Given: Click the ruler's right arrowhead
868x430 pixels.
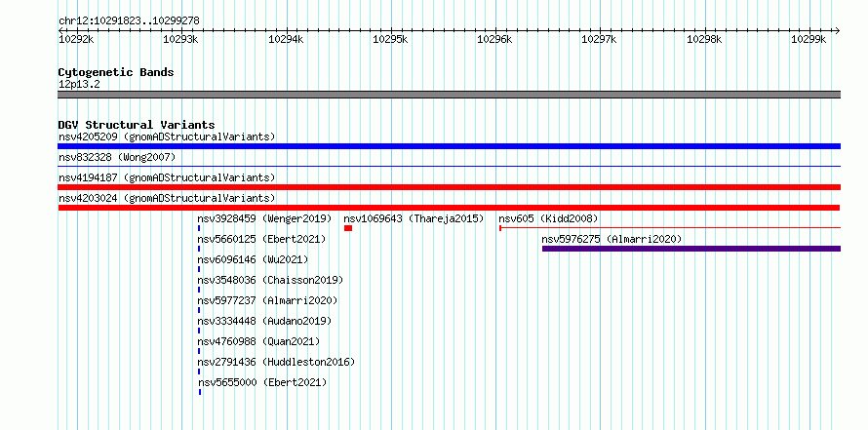Looking at the screenshot, I should [x=837, y=30].
